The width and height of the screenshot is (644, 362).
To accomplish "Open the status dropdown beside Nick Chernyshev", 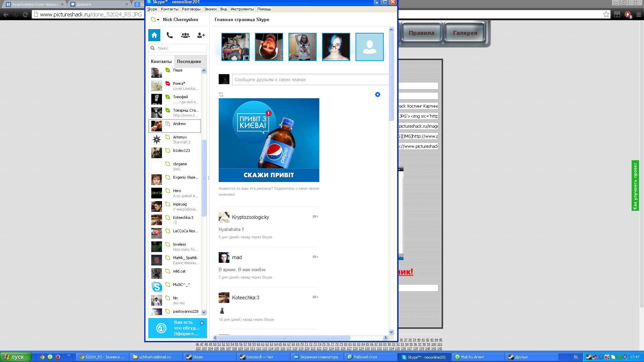I will (x=158, y=20).
